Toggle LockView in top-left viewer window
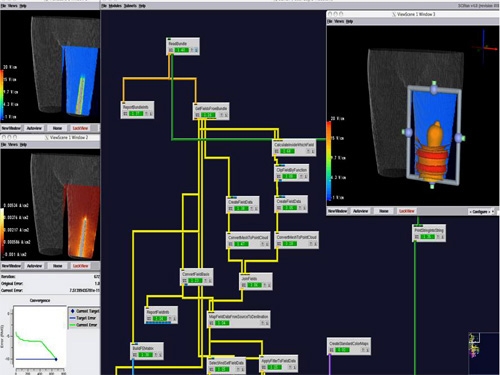The height and width of the screenshot is (375, 500). click(x=80, y=128)
